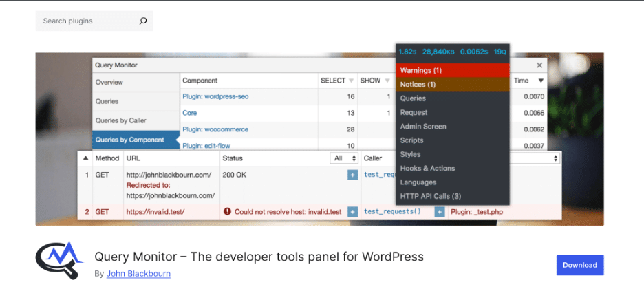Click the Component column header

tap(200, 81)
